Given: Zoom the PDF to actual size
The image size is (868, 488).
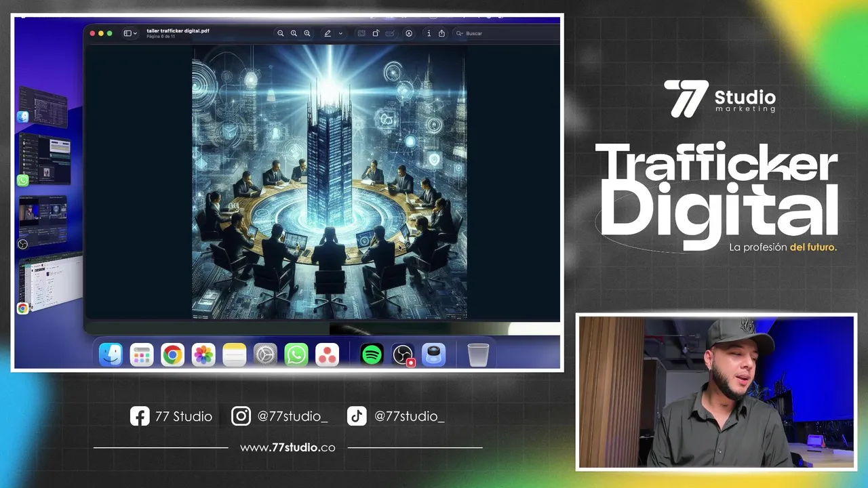Looking at the screenshot, I should tap(294, 33).
